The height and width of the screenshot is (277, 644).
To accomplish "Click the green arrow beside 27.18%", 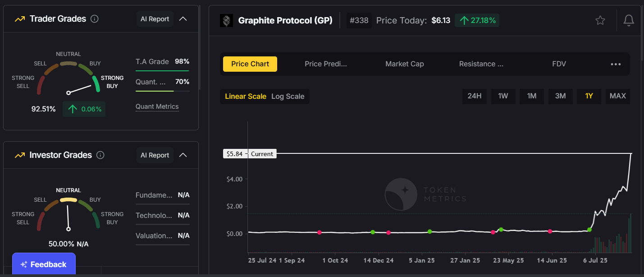I will tap(464, 20).
